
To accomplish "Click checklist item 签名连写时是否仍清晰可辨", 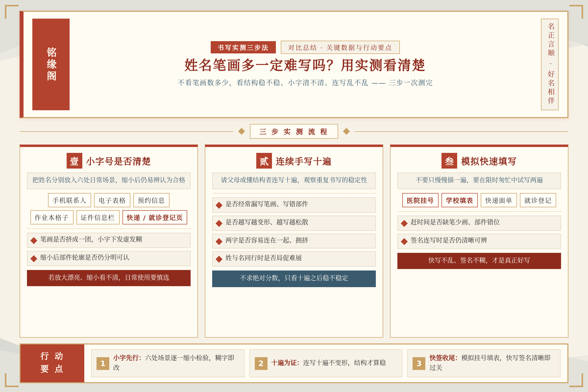I will click(x=479, y=241).
